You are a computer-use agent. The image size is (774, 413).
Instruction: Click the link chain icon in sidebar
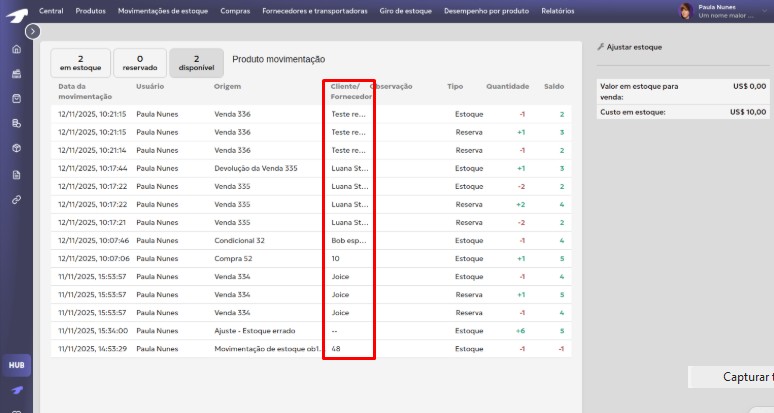(x=16, y=199)
